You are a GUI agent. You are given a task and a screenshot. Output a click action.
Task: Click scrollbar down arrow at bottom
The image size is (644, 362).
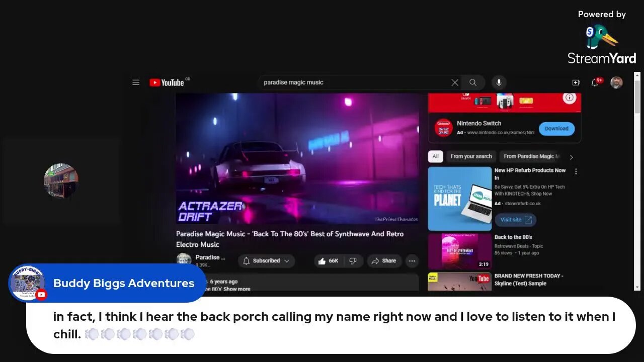(x=637, y=288)
